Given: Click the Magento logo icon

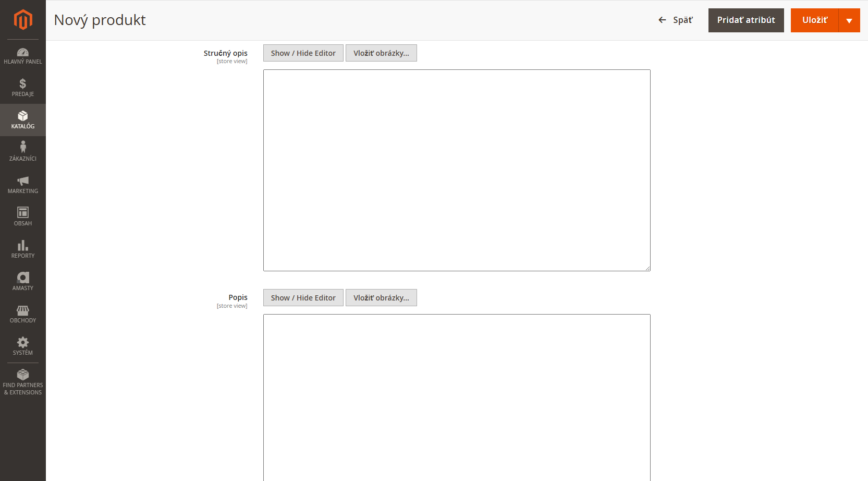Looking at the screenshot, I should point(23,20).
